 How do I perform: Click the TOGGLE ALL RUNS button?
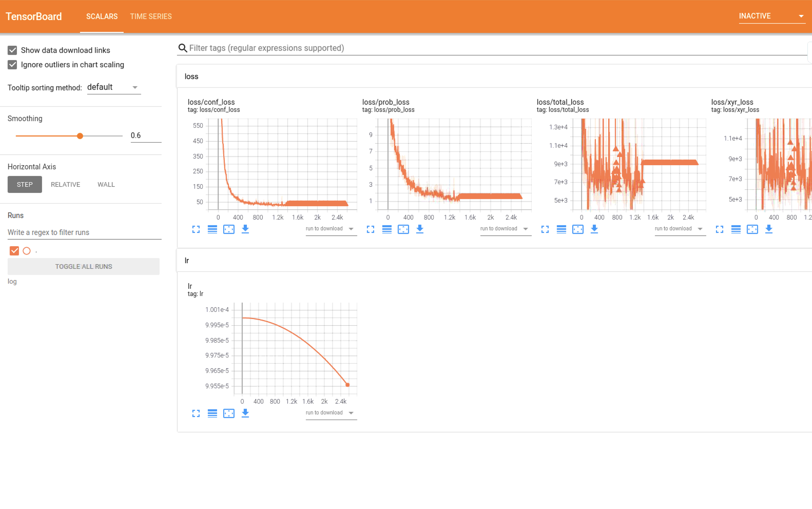click(x=84, y=266)
